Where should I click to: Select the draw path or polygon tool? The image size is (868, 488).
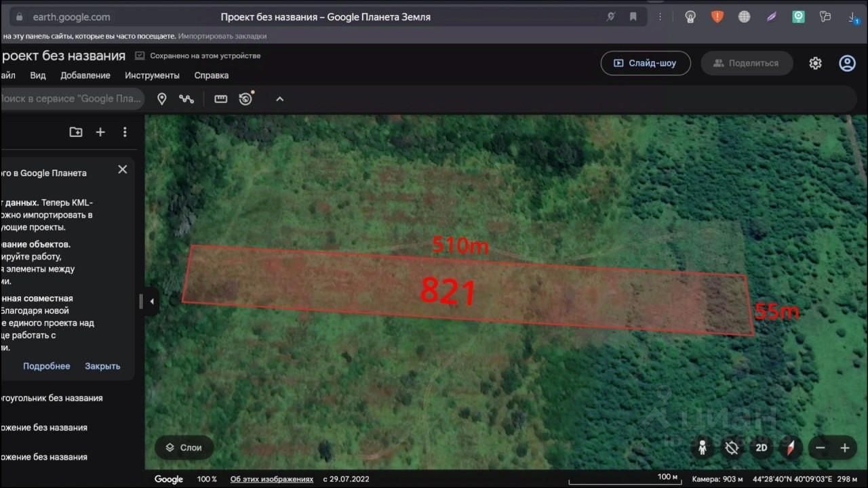(186, 99)
